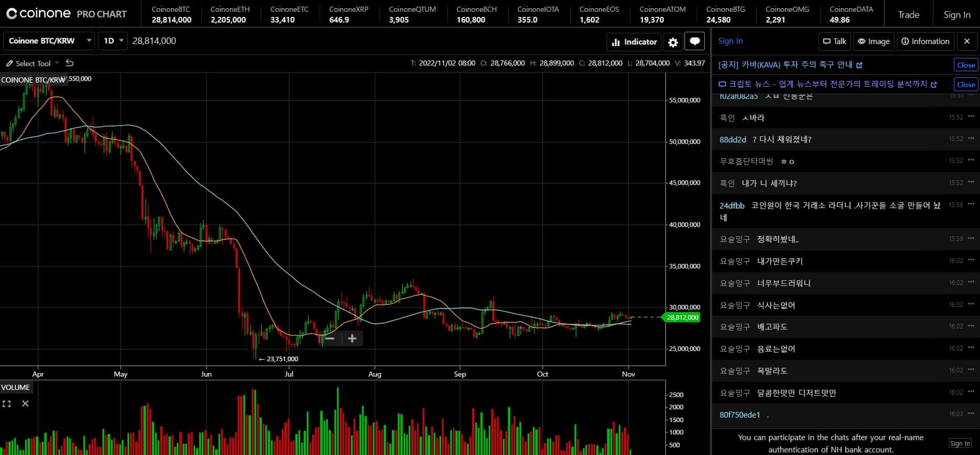Open options for message 달콤한맛만 디저트맛만
This screenshot has width=980, height=455.
pyautogui.click(x=971, y=391)
